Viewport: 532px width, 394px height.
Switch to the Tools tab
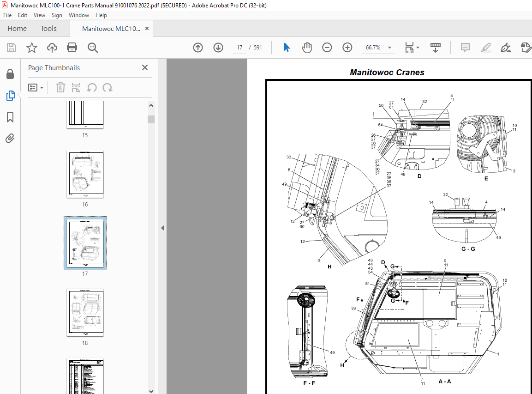pyautogui.click(x=48, y=29)
